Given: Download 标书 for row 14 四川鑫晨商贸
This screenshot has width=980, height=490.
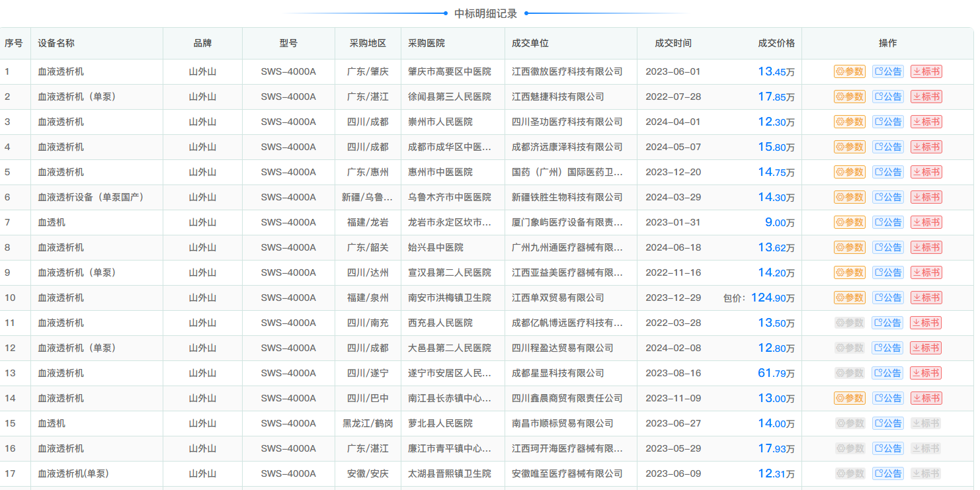Looking at the screenshot, I should coord(926,398).
